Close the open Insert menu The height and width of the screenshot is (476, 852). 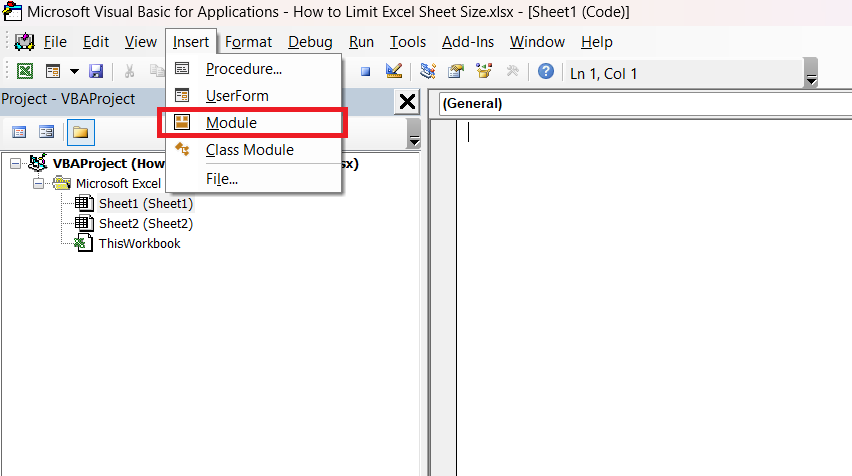click(x=191, y=42)
